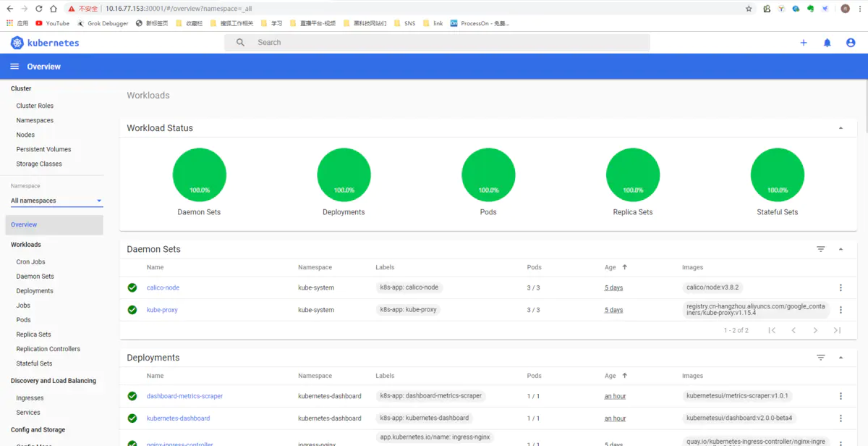This screenshot has width=868, height=446.
Task: Open Replica Sets in sidebar
Action: [33, 334]
